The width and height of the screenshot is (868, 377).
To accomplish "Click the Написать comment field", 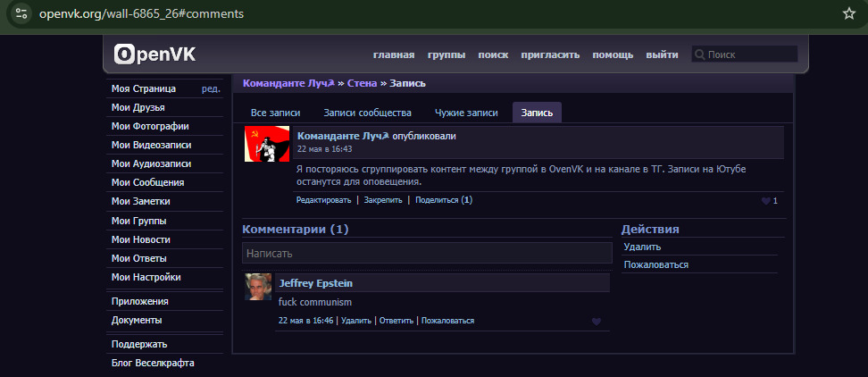I will [x=427, y=253].
